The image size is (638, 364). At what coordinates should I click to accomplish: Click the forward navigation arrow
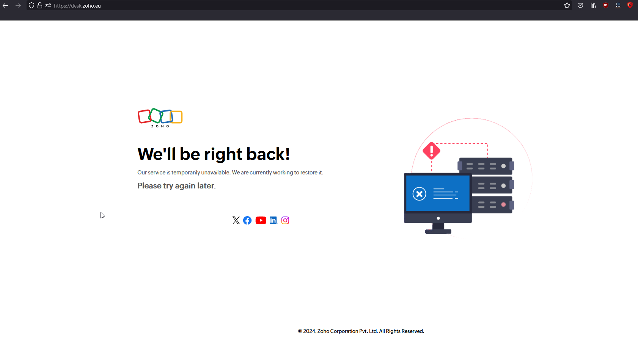point(18,6)
